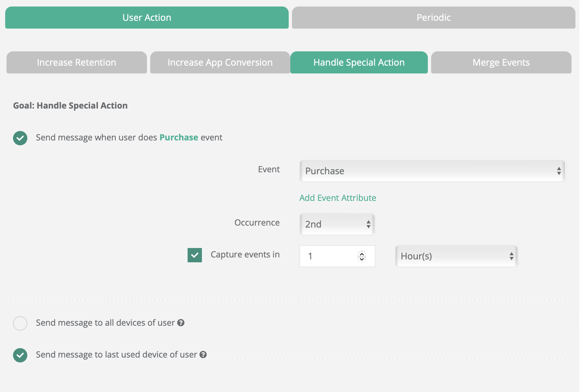The height and width of the screenshot is (392, 580).
Task: Click help icon beside all devices option
Action: (181, 323)
